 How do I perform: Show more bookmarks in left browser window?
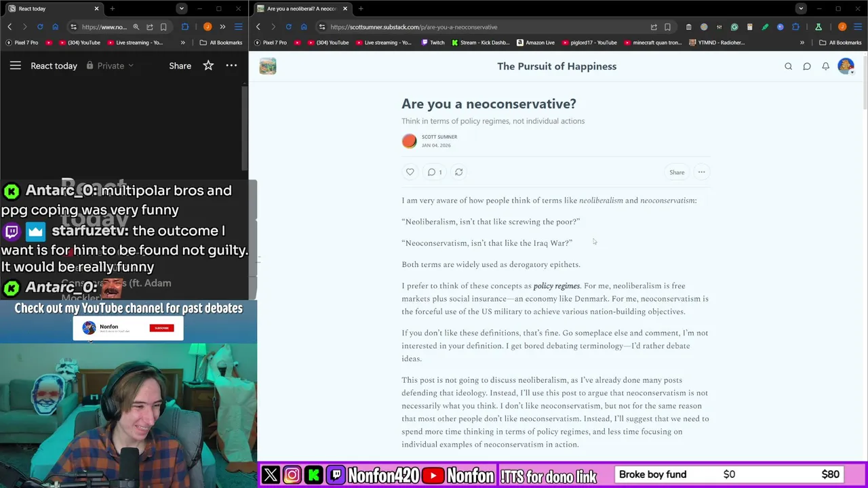click(182, 43)
